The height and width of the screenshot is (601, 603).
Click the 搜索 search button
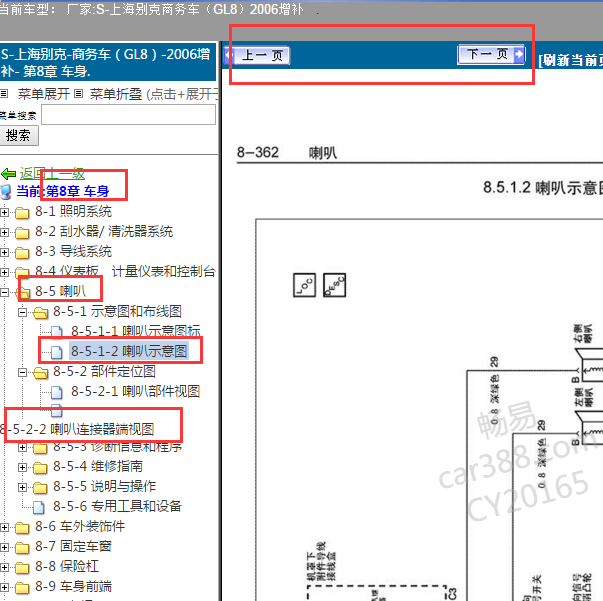[x=18, y=135]
